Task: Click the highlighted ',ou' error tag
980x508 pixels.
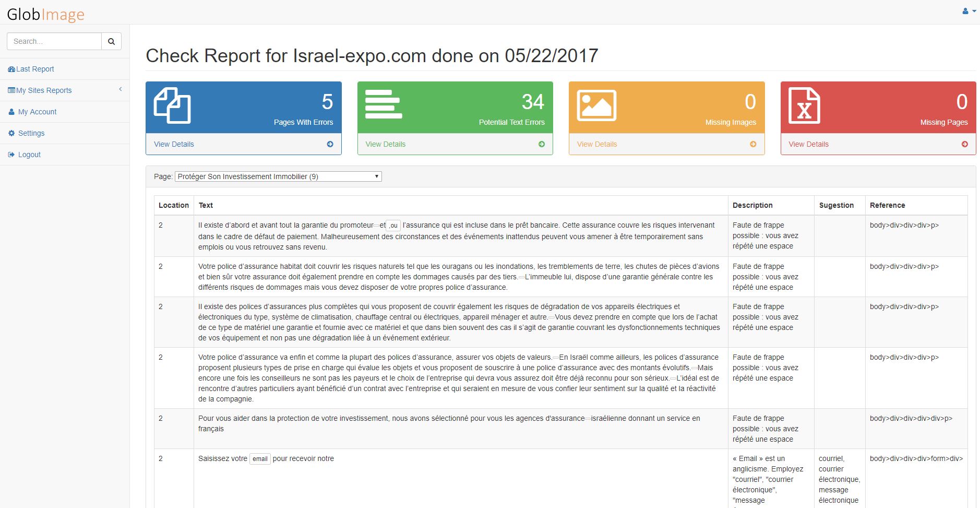Action: [393, 226]
